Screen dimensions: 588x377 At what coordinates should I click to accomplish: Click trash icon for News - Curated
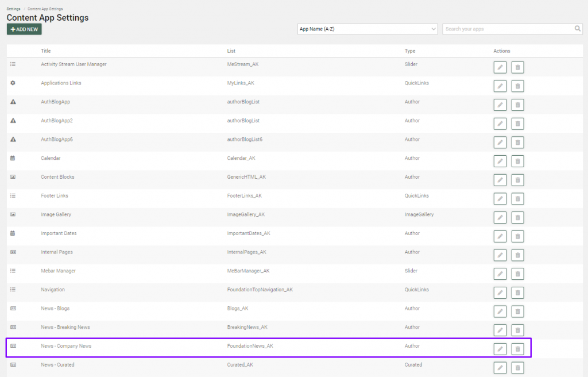(517, 368)
